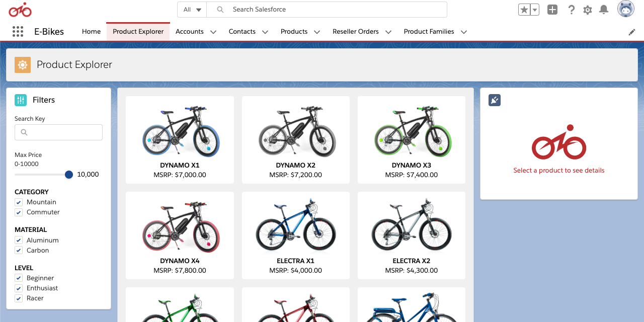Open the Setup gear icon
Viewport: 644px width, 322px height.
coord(587,10)
